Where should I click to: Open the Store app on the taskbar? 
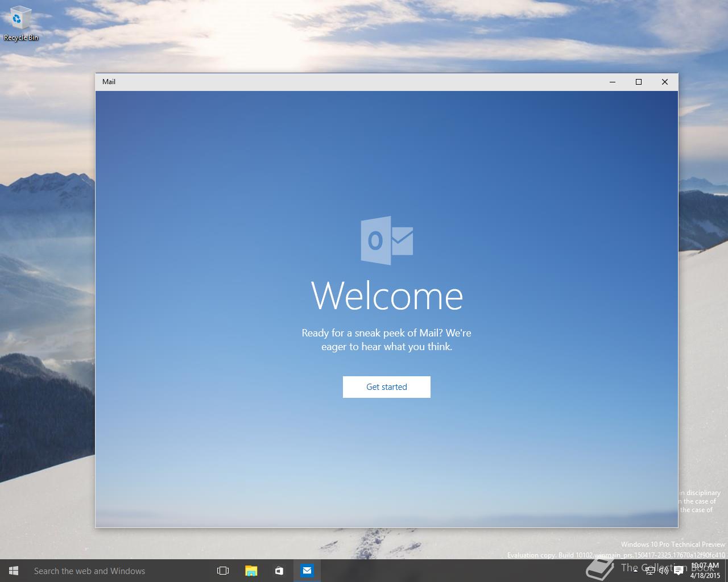pyautogui.click(x=279, y=571)
